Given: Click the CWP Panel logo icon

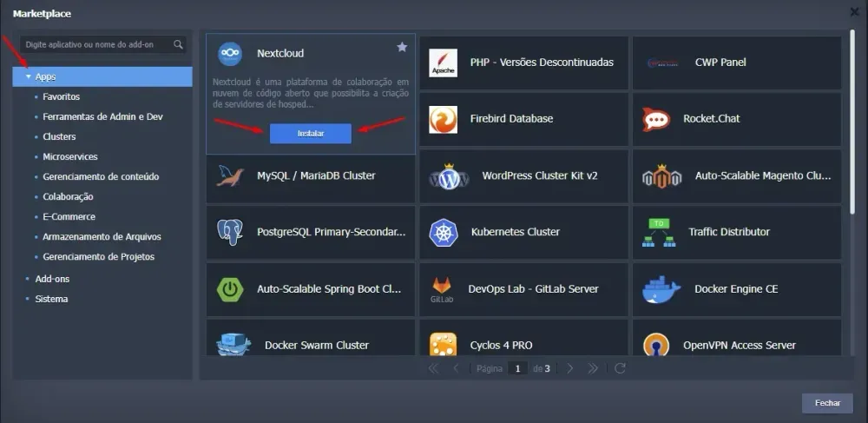Looking at the screenshot, I should point(664,63).
